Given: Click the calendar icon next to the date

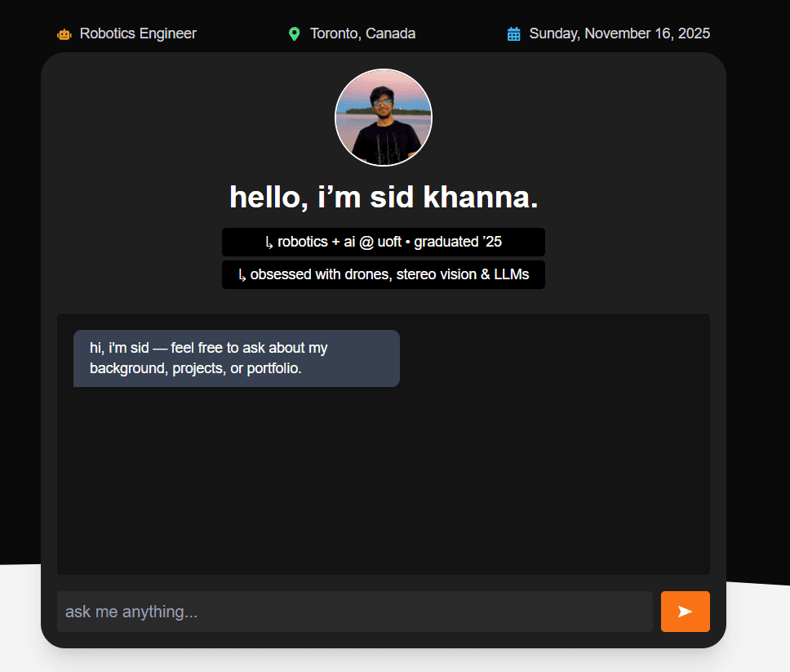Looking at the screenshot, I should coord(513,33).
